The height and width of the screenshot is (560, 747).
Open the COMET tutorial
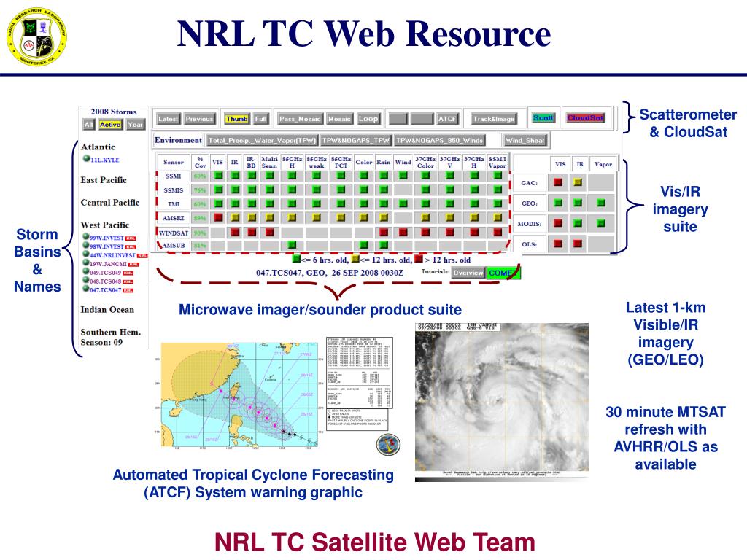point(503,273)
